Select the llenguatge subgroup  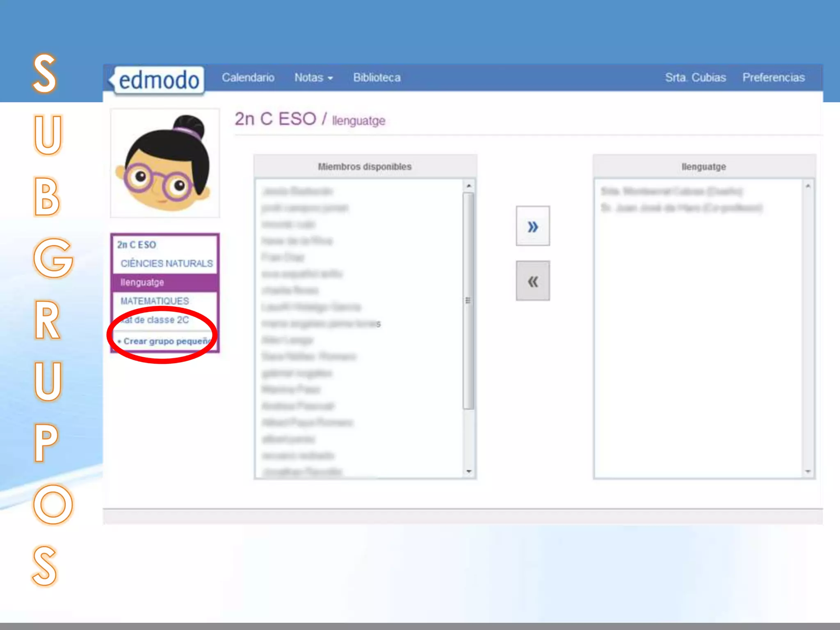tap(142, 282)
